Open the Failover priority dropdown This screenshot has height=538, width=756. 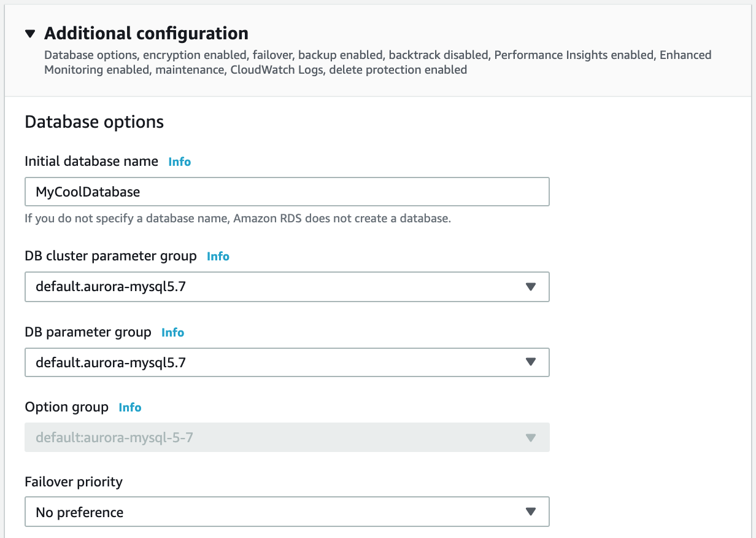pos(287,512)
